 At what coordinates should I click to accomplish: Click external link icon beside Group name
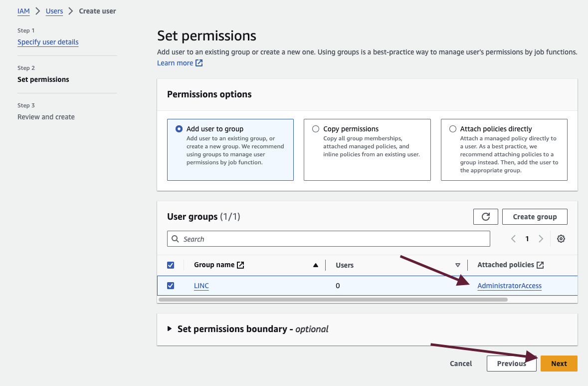[x=240, y=265]
